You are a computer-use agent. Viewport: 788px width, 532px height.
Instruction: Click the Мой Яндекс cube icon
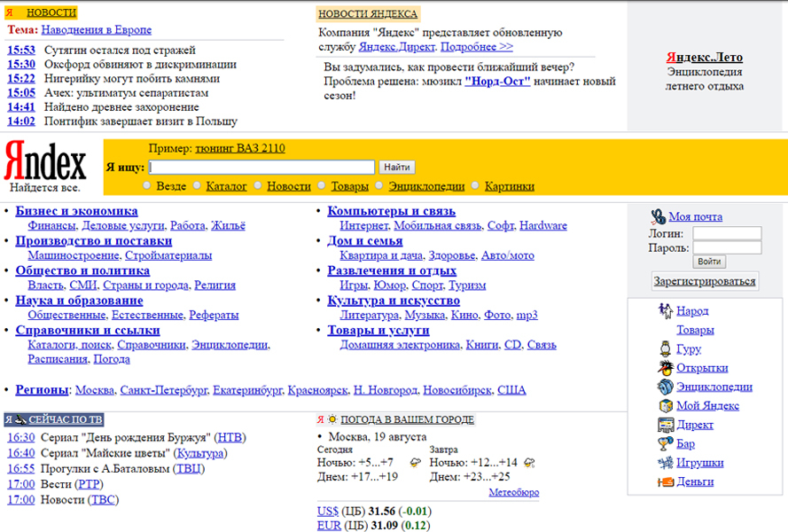666,406
